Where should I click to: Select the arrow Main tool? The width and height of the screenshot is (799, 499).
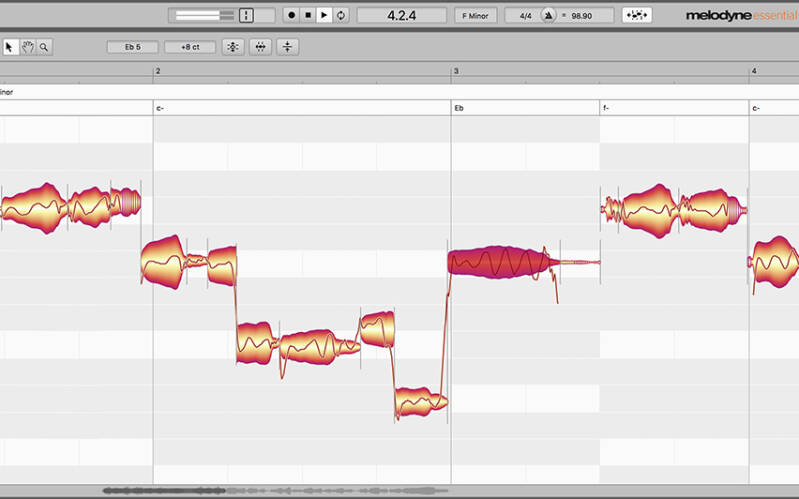click(x=10, y=47)
